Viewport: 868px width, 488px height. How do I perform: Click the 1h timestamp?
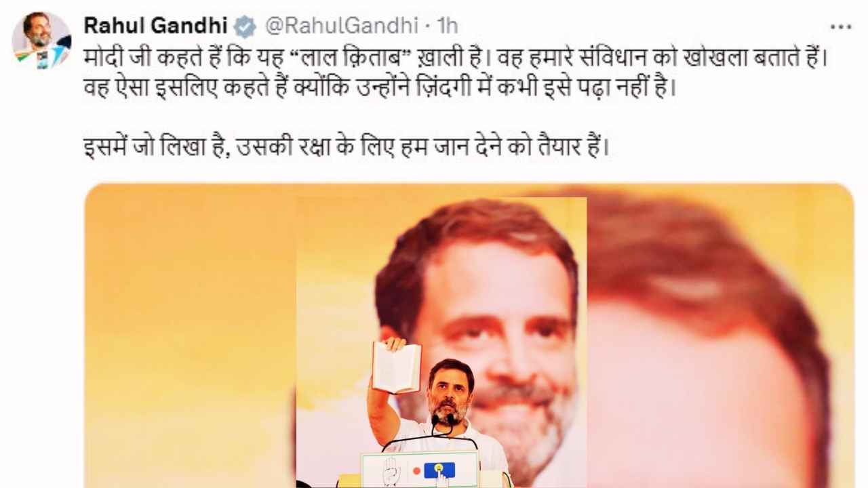pos(448,26)
